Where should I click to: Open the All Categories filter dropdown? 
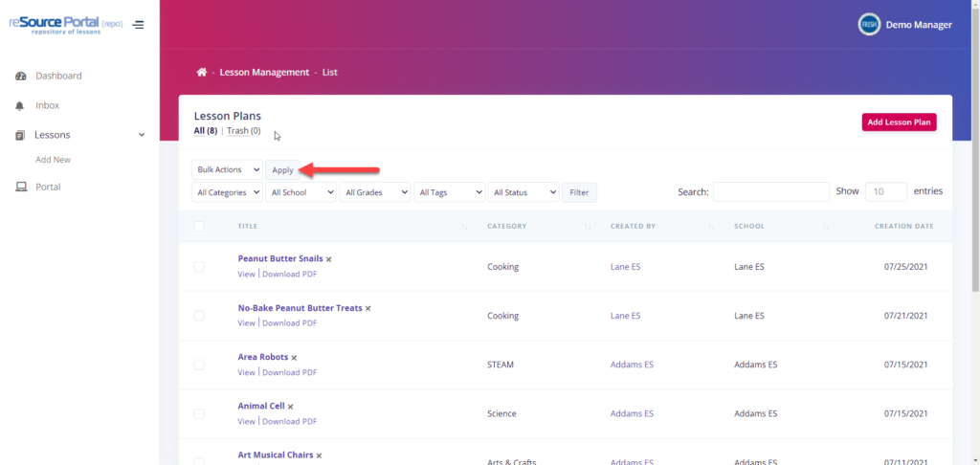(228, 192)
